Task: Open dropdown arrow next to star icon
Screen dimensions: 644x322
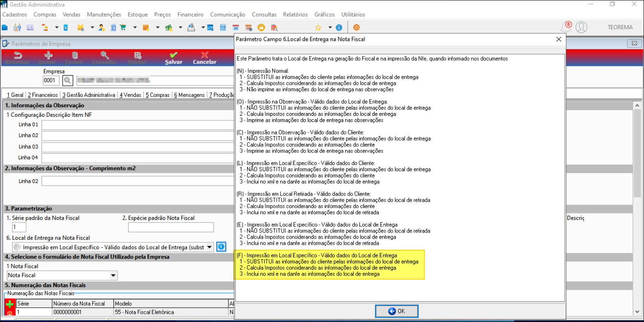Action: pyautogui.click(x=330, y=28)
